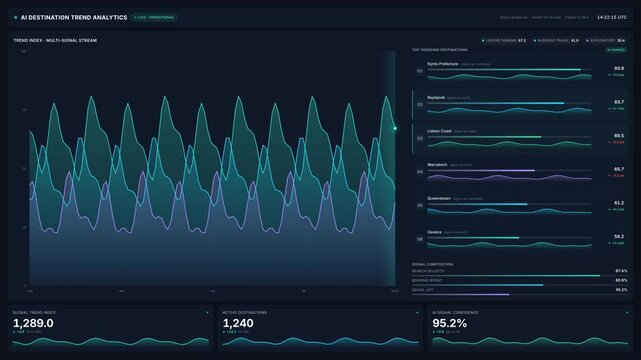
Task: Click the AI Signal Confidence value 95.2%
Action: (449, 323)
